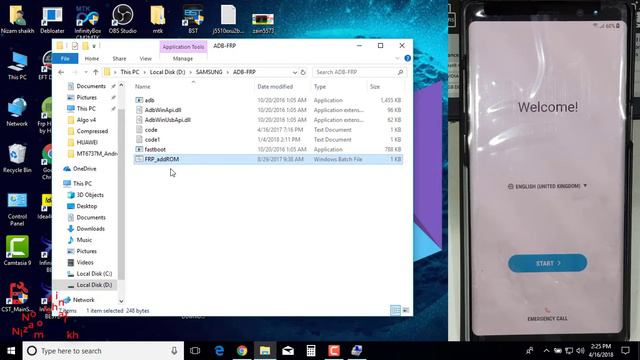The height and width of the screenshot is (360, 640).
Task: Expand the ribbon with the chevron
Action: (398, 58)
